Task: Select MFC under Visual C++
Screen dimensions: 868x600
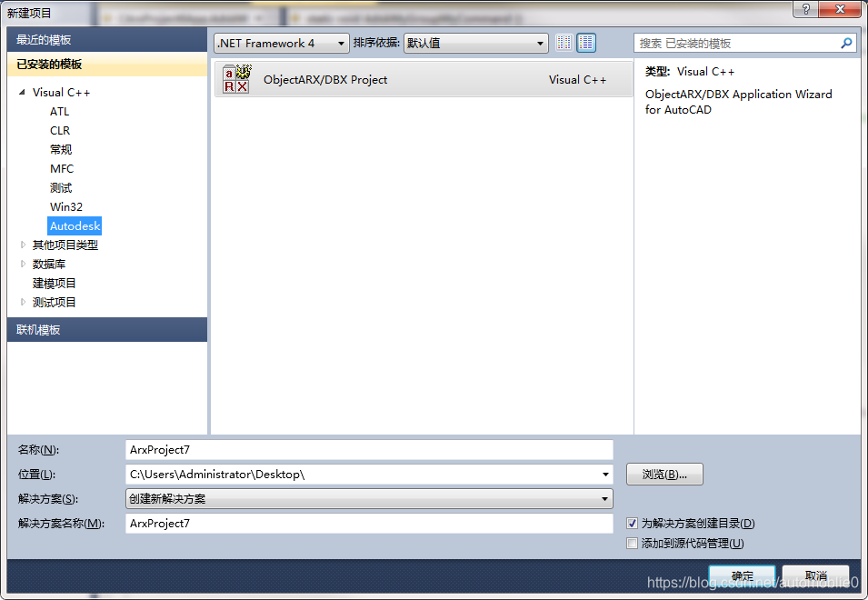Action: tap(62, 169)
